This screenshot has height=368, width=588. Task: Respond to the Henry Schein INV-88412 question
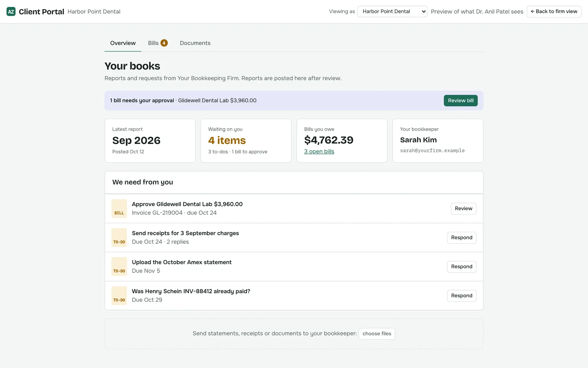[462, 296]
